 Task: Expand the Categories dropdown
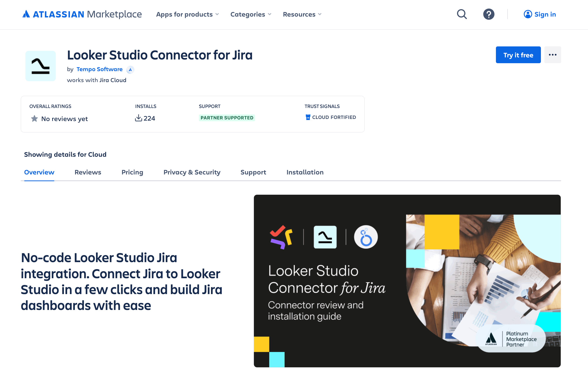click(251, 14)
